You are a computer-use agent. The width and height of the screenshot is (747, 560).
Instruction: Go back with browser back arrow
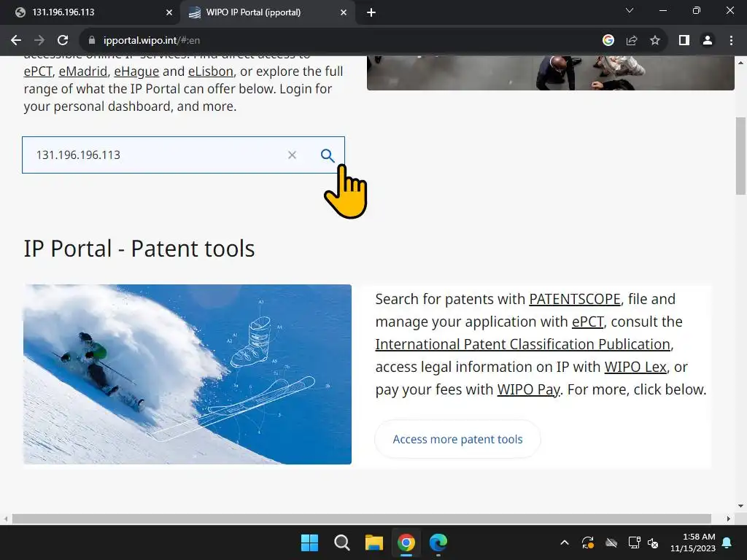point(16,41)
